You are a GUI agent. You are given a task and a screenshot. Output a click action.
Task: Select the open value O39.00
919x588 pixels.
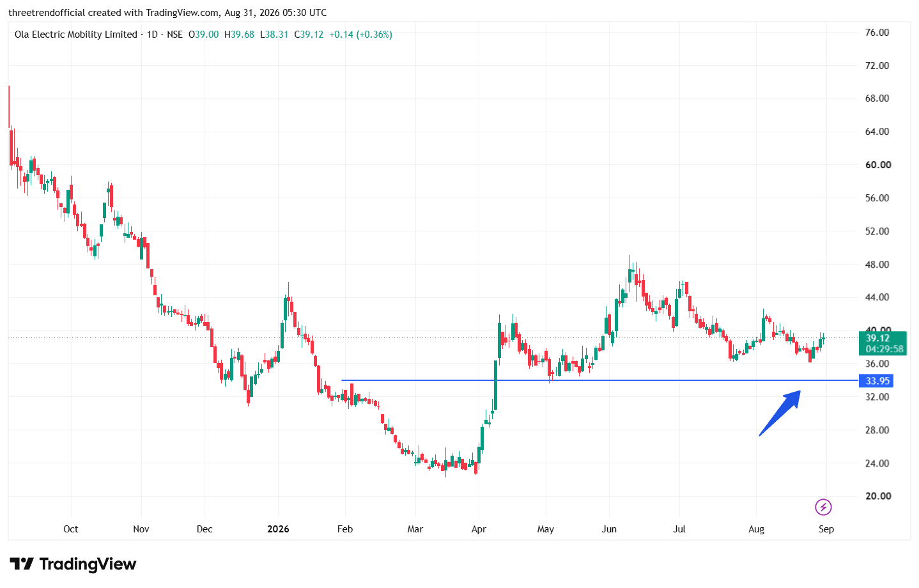point(203,35)
